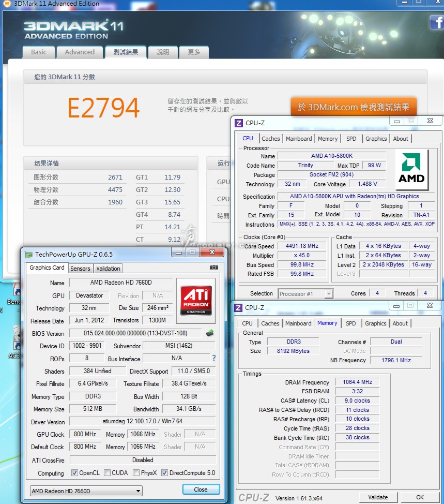The image size is (444, 504).
Task: Click the Specification field in CPU-Z
Action: coord(356,196)
